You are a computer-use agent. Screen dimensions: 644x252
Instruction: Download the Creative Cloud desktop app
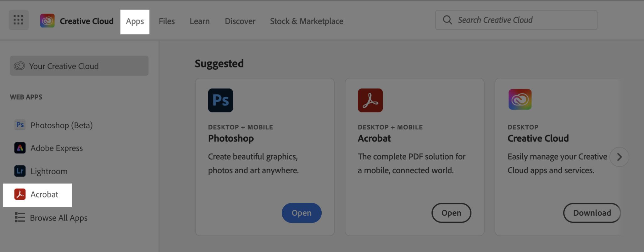(x=592, y=213)
